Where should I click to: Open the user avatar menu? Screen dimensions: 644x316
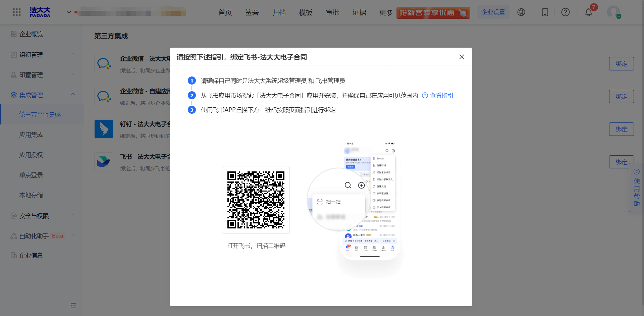(x=614, y=12)
